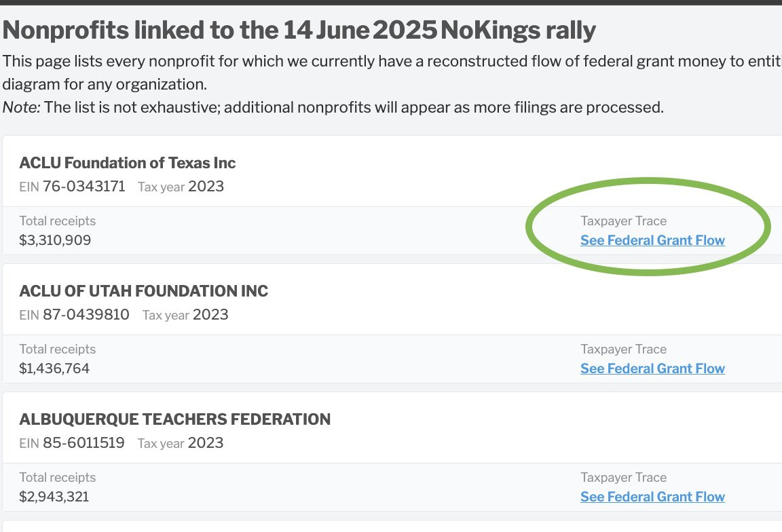The height and width of the screenshot is (532, 782).
Task: Click the ACLU OF UTAH FOUNDATION INC title
Action: 144,291
